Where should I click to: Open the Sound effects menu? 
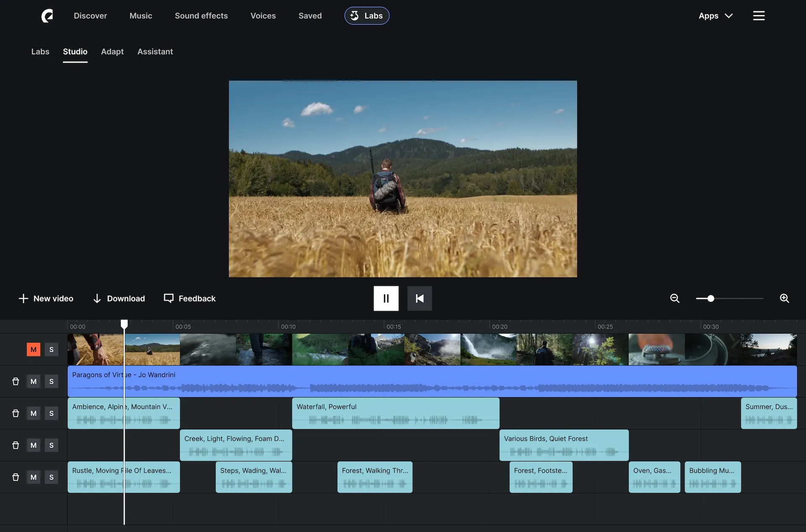[201, 16]
